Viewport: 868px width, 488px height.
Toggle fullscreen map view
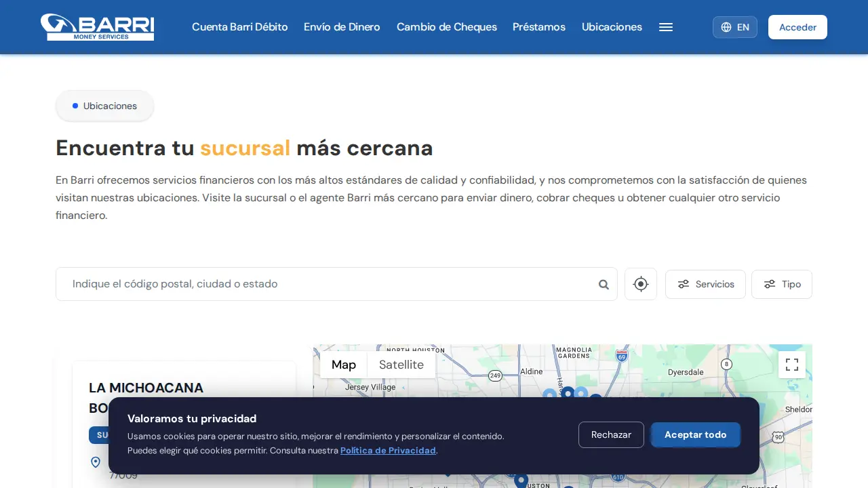click(x=792, y=365)
